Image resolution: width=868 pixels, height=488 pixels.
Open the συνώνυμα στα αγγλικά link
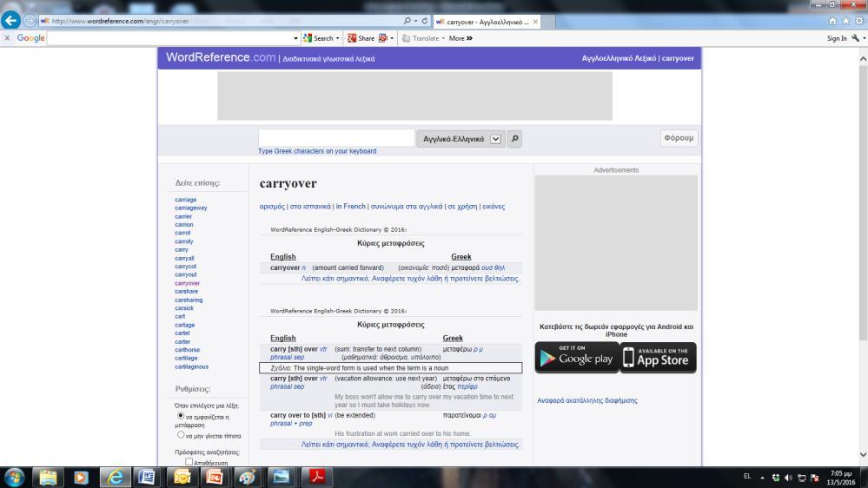(x=407, y=207)
